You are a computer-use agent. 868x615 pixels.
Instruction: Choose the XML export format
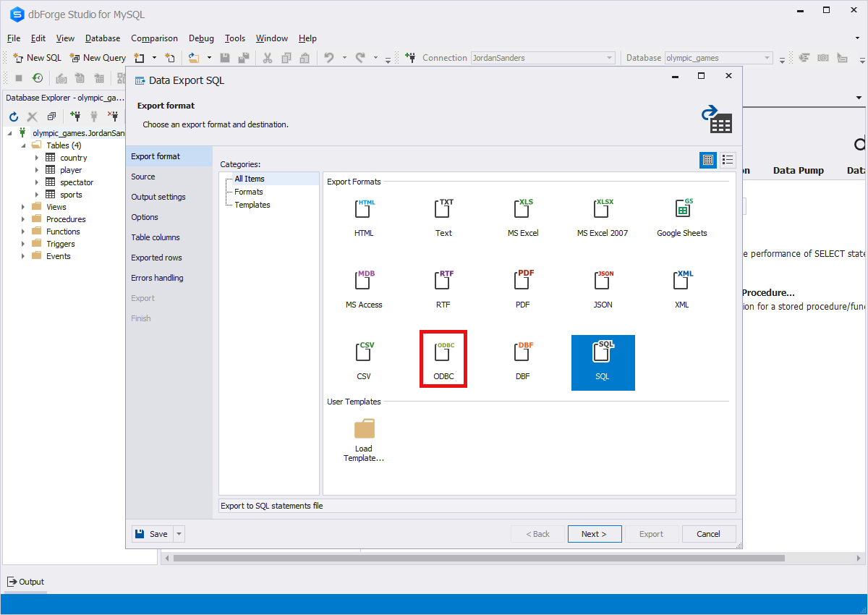click(x=682, y=281)
